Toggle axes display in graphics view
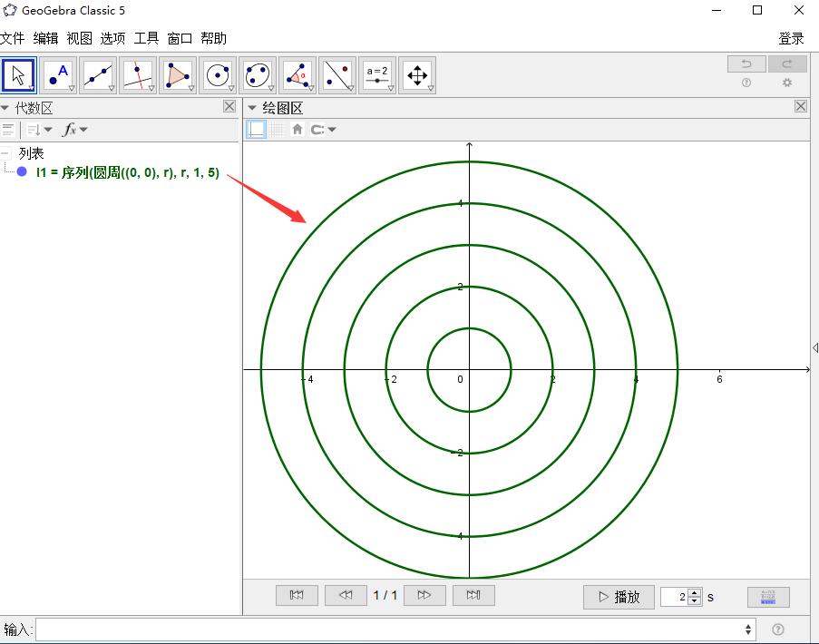The image size is (819, 644). click(258, 130)
